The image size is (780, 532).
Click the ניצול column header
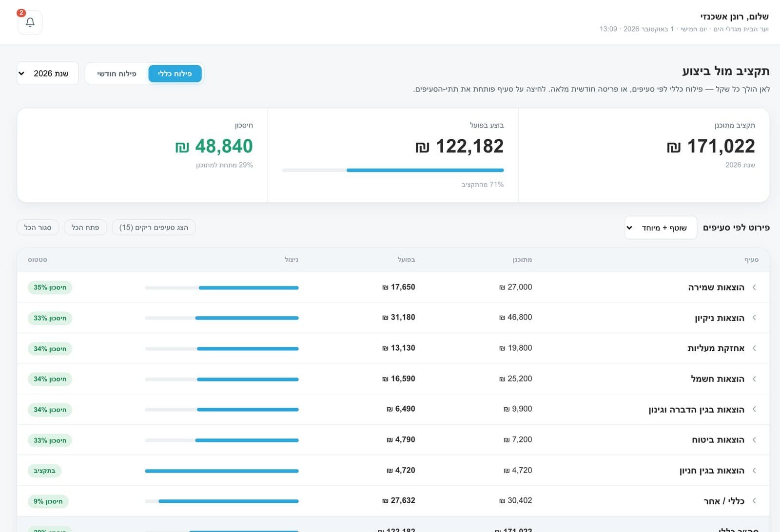pyautogui.click(x=292, y=260)
